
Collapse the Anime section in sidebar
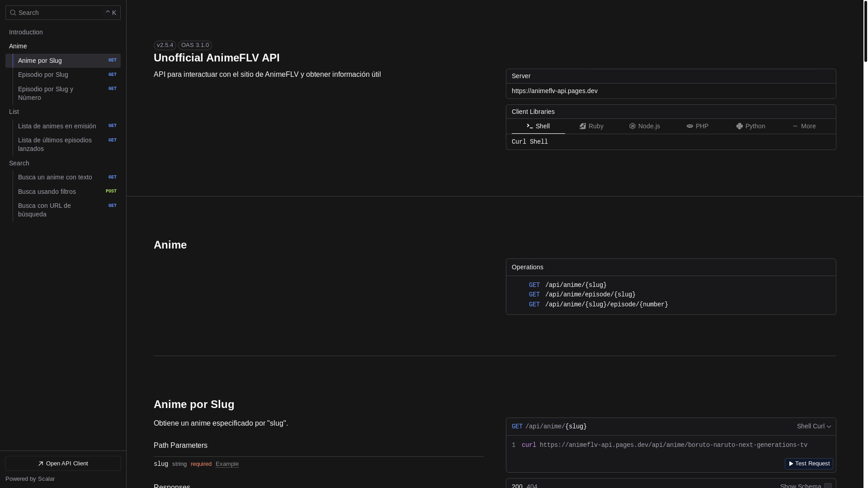[63, 46]
